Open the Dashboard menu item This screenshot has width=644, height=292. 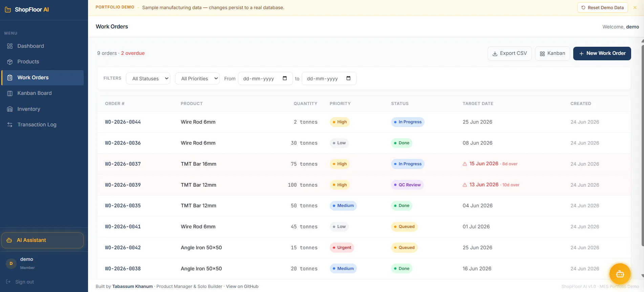point(43,46)
